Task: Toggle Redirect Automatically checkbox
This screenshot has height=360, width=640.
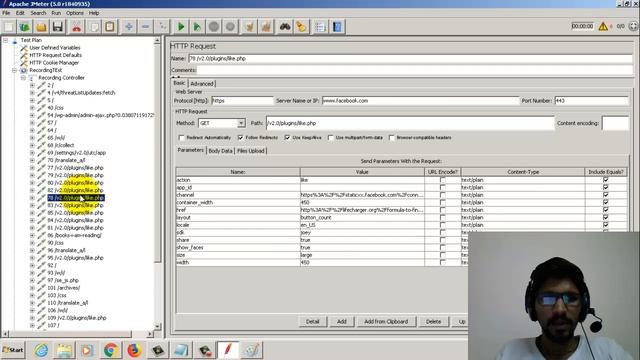Action: point(182,138)
